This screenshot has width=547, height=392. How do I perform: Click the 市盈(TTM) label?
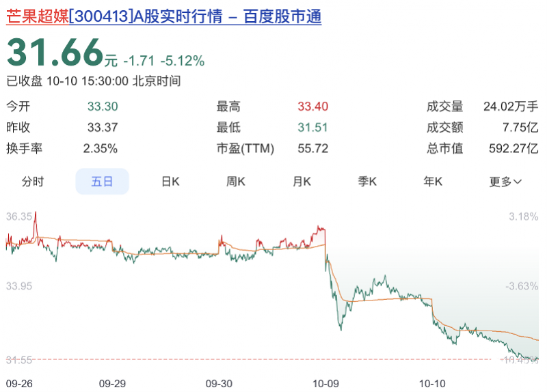245,148
